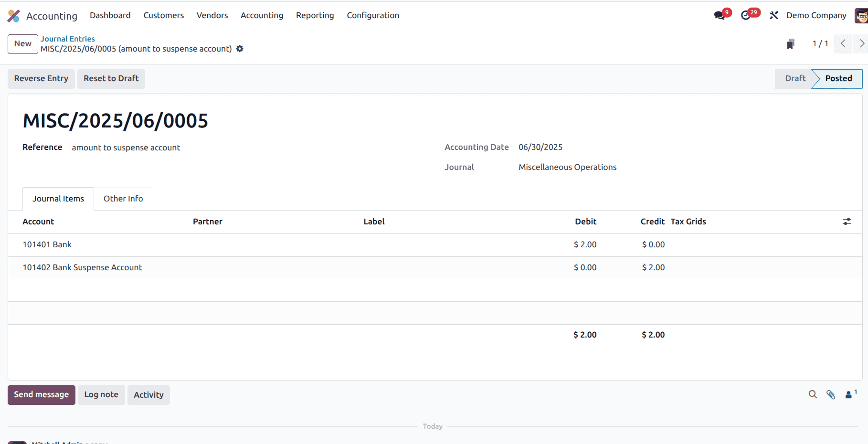Go to previous record arrow
The image size is (868, 444).
843,43
